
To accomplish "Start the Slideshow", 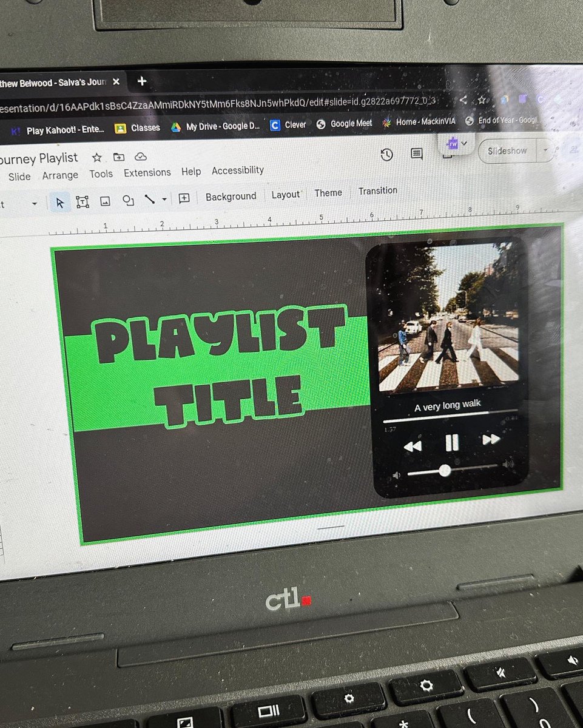I will point(507,150).
